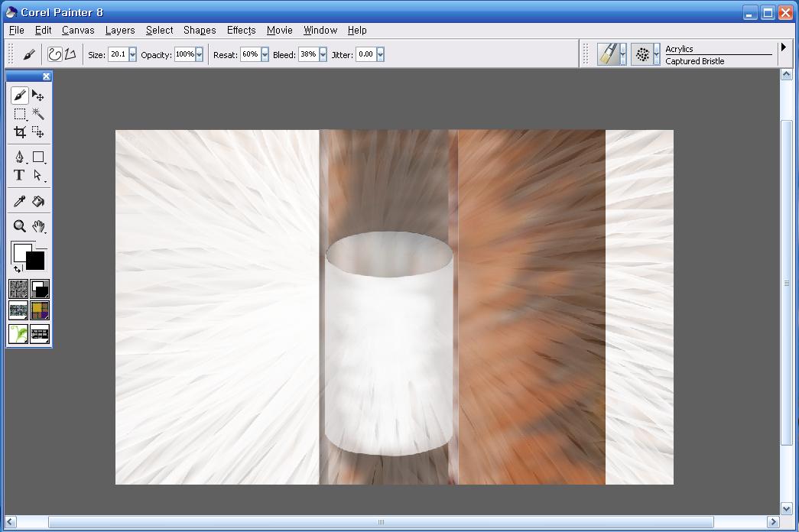Open the Canvas menu
The image size is (799, 532).
[78, 31]
